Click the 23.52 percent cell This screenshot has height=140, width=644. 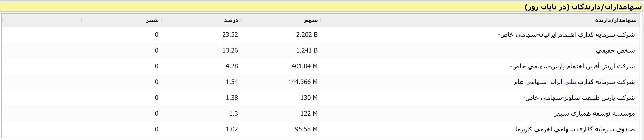230,35
